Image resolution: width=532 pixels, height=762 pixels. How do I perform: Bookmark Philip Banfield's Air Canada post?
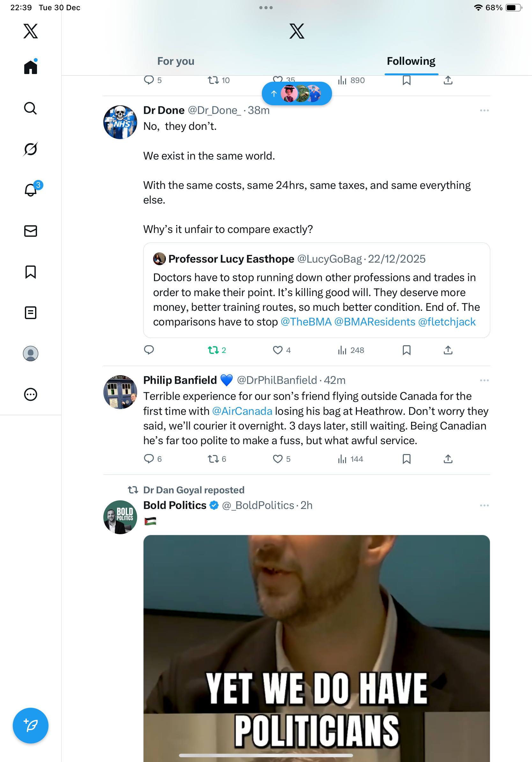pos(406,459)
